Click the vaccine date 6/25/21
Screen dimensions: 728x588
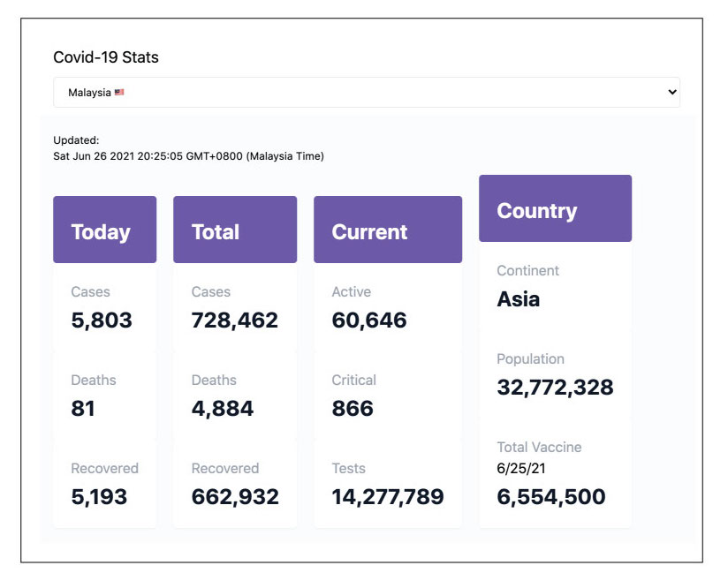tap(521, 468)
